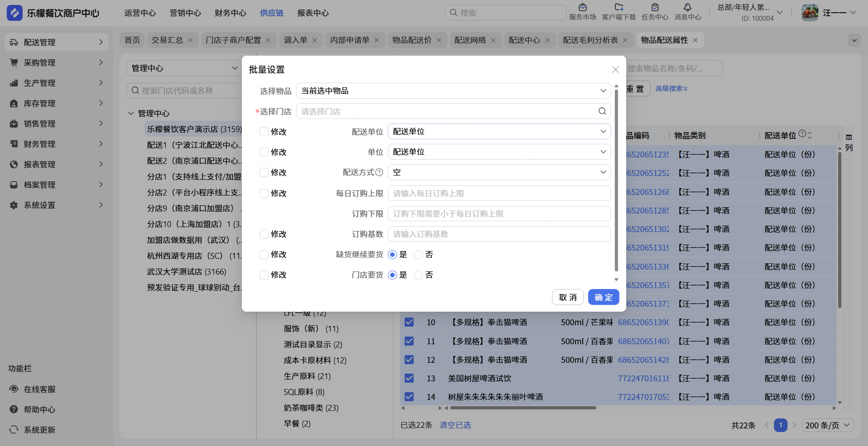The width and height of the screenshot is (868, 446).
Task: Close the 批量设置 dialog with the X
Action: click(615, 70)
